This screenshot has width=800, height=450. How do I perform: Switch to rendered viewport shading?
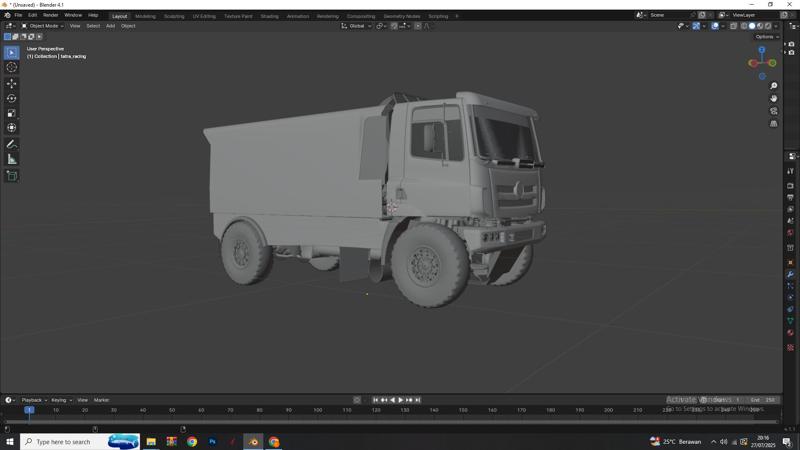pyautogui.click(x=768, y=26)
